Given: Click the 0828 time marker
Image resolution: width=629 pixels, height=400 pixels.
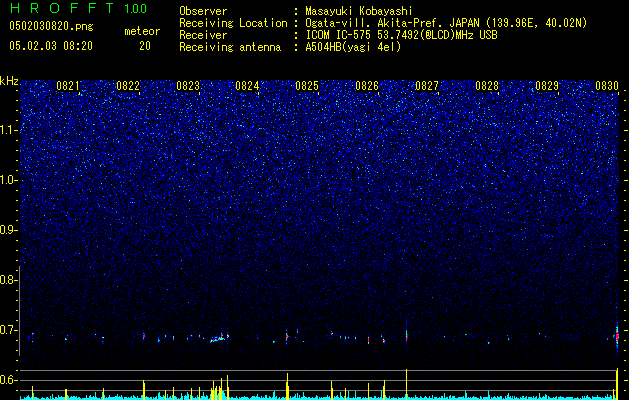Looking at the screenshot, I should coord(487,86).
